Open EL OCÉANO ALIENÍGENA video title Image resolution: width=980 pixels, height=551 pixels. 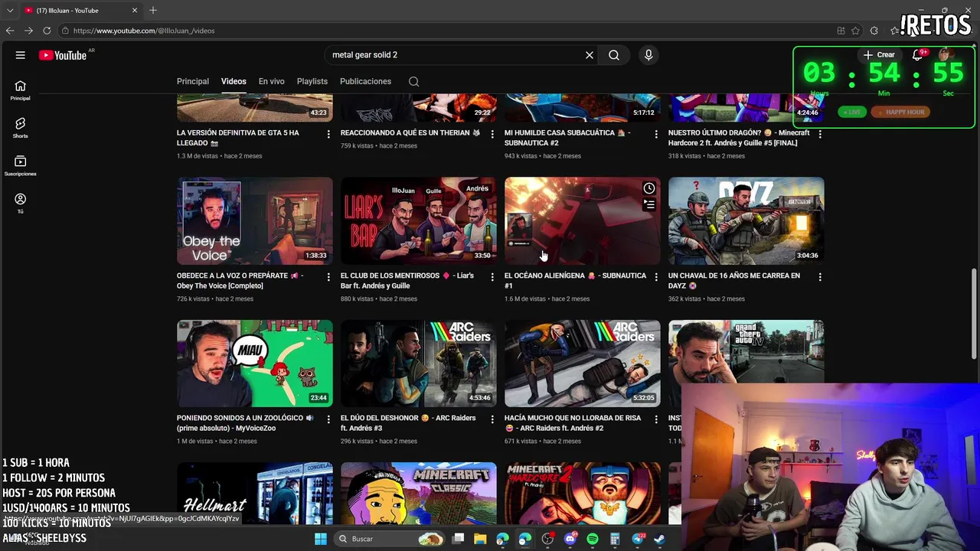(x=575, y=280)
